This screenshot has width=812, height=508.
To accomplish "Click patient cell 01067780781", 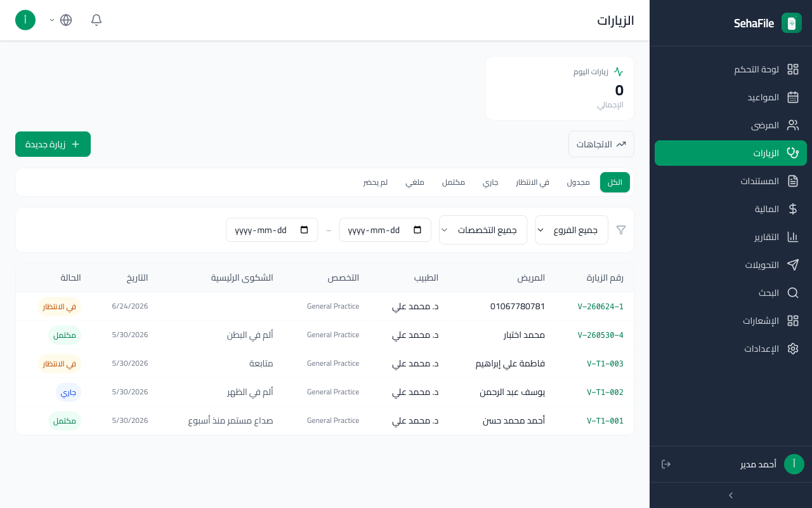I will (518, 307).
